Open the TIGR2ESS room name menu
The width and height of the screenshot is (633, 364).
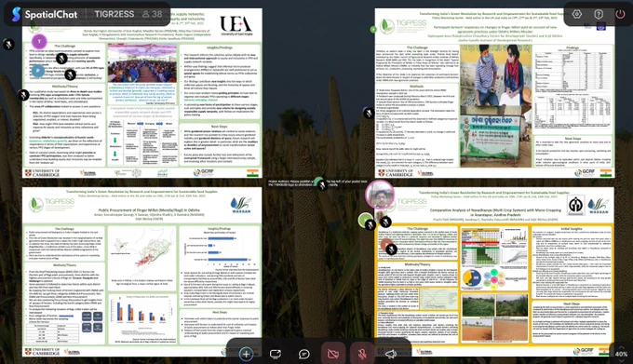point(114,14)
